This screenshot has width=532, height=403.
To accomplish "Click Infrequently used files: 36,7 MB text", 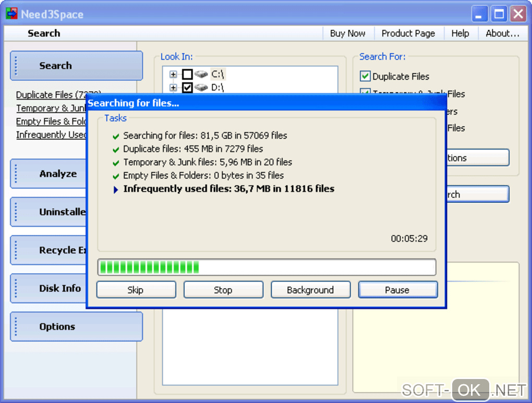I will 228,189.
